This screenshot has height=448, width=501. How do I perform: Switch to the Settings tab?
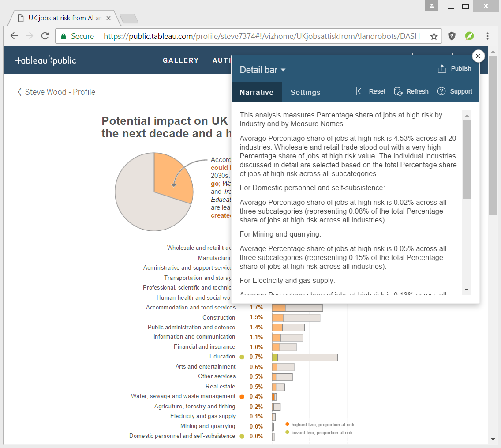pos(305,92)
